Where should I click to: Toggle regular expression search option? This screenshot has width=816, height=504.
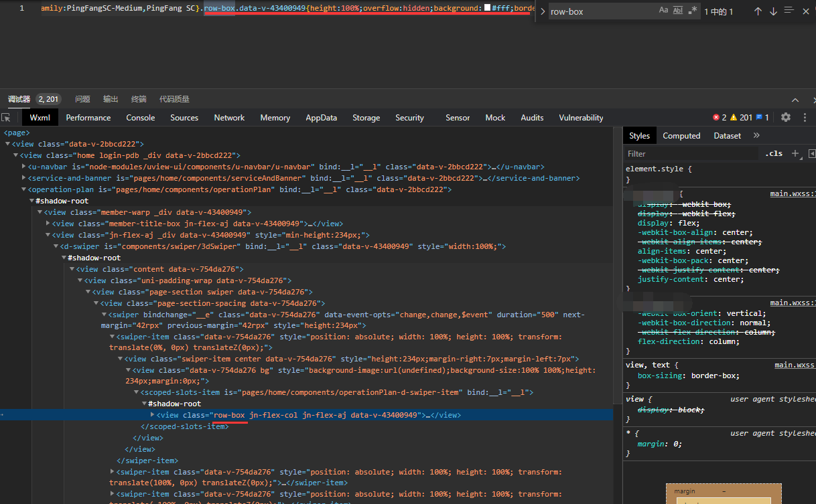pyautogui.click(x=693, y=11)
